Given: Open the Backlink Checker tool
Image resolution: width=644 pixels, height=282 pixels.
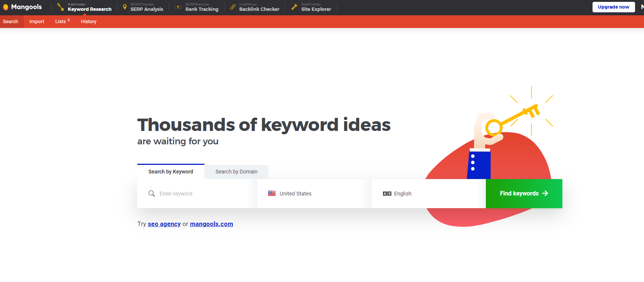Looking at the screenshot, I should pos(259,9).
